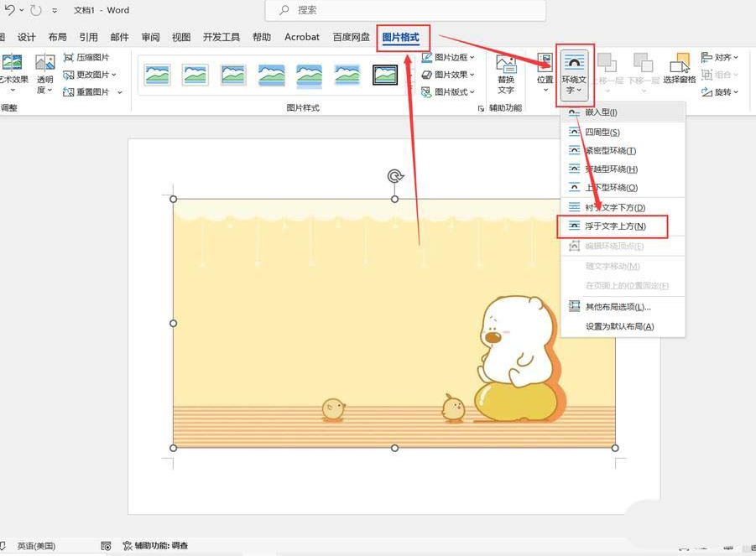This screenshot has height=556, width=756.
Task: Apply the third picture style thumbnail
Action: pyautogui.click(x=233, y=75)
